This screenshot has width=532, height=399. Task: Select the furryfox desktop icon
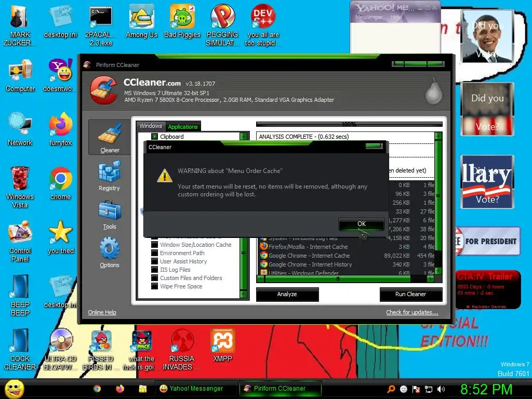[60, 129]
